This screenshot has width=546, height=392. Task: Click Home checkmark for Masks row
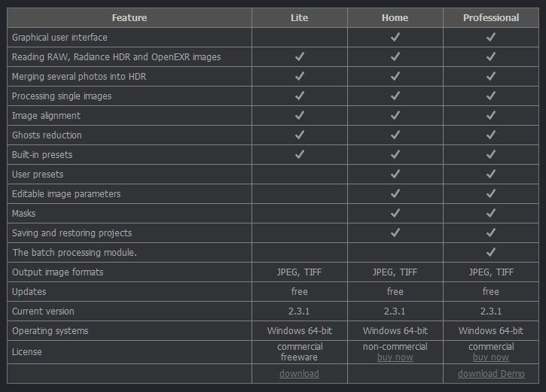click(x=395, y=213)
